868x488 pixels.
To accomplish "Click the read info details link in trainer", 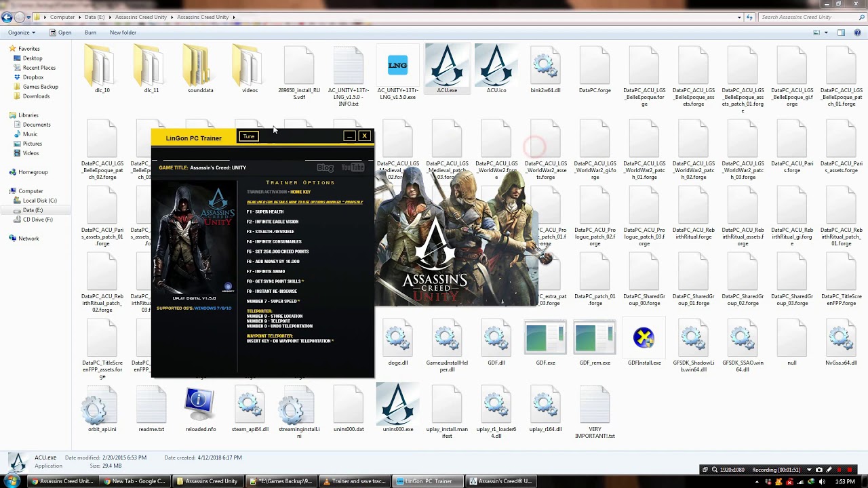I will click(304, 202).
